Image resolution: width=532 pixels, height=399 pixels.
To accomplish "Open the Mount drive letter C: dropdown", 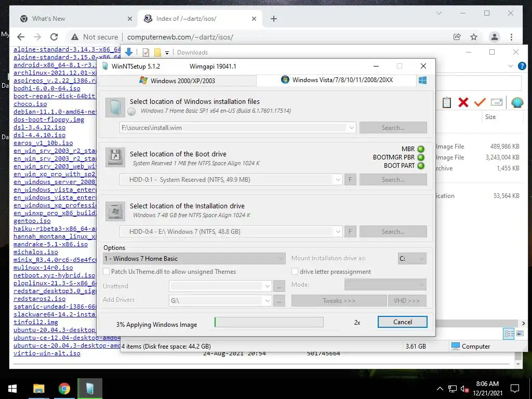I will coord(412,259).
